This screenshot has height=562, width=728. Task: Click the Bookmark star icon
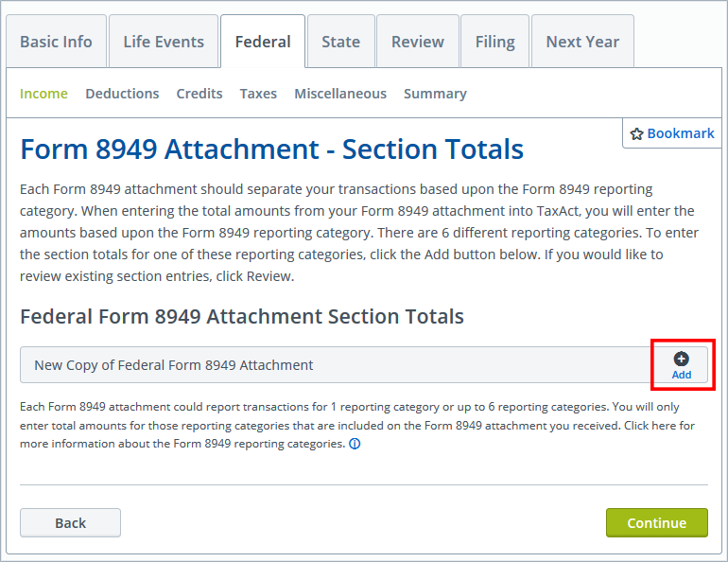636,134
